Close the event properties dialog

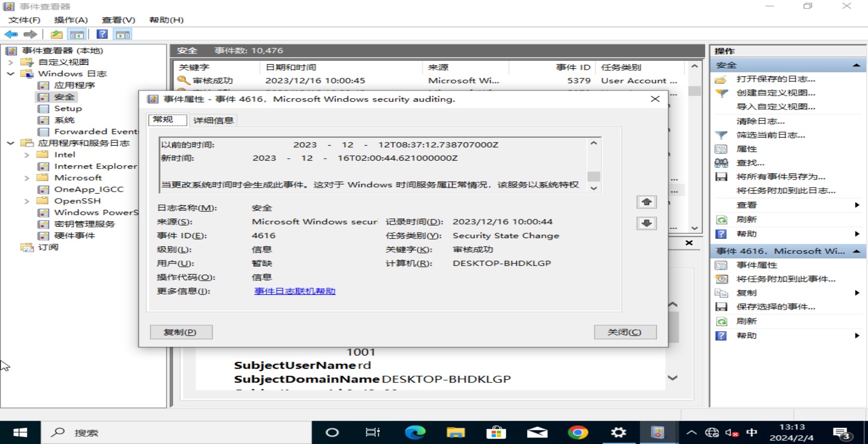click(655, 99)
